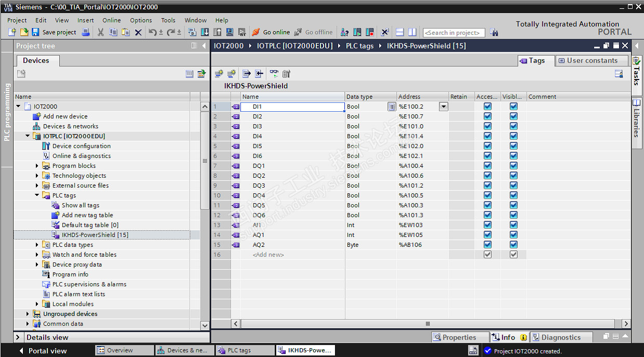Open the Insert menu
Screen dimensions: 644x357
pyautogui.click(x=86, y=20)
